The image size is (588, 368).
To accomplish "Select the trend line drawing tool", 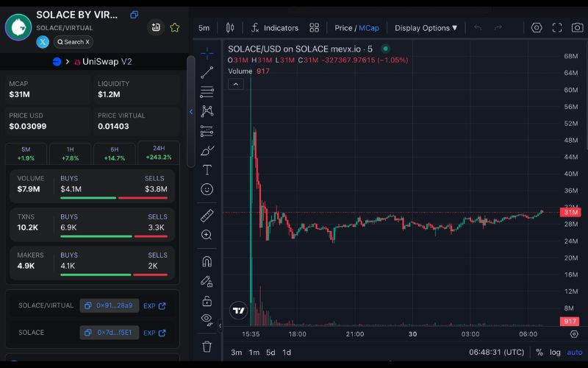I will (207, 72).
